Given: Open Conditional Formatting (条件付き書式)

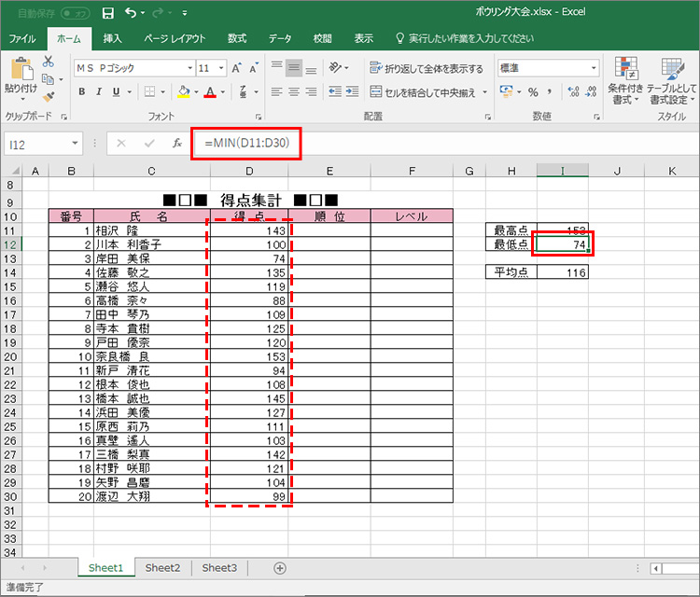Looking at the screenshot, I should point(625,79).
